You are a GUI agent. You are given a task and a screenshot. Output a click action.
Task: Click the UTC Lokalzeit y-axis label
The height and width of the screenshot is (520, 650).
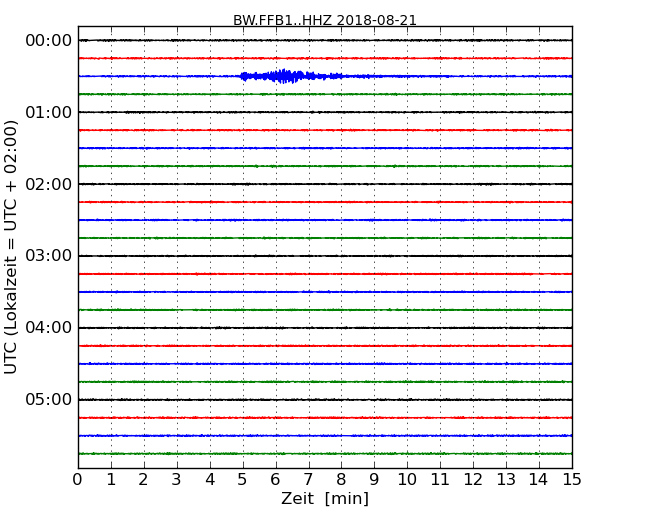click(11, 247)
